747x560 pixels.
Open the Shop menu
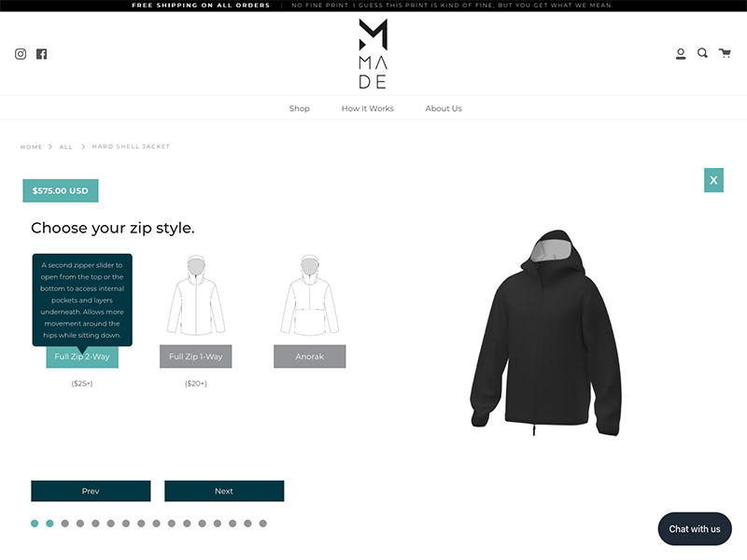[x=299, y=108]
